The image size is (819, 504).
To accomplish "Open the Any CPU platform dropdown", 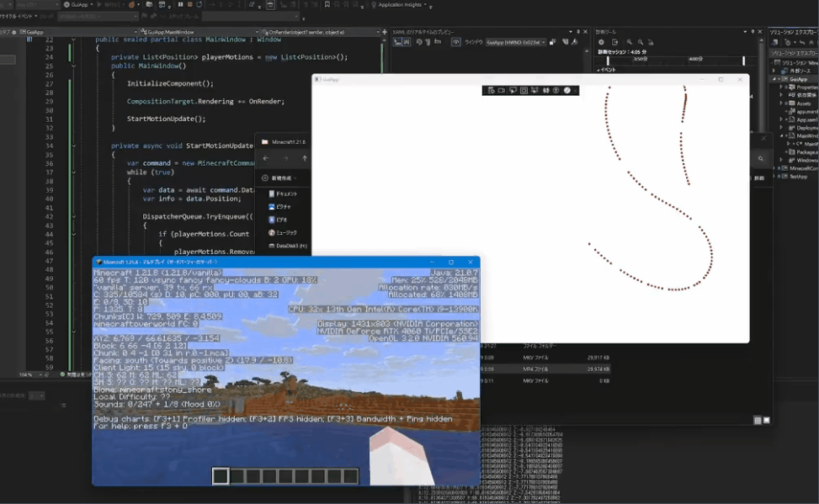I will tap(36, 5).
